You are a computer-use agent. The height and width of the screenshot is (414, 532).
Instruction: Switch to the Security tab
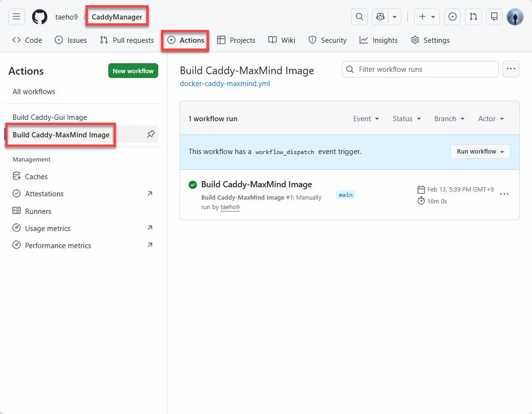coord(327,40)
